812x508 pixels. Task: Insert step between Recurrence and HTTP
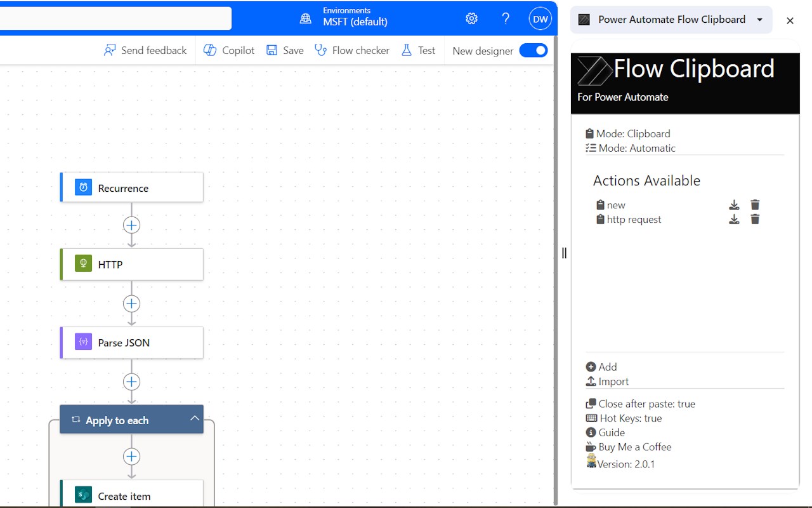(131, 225)
